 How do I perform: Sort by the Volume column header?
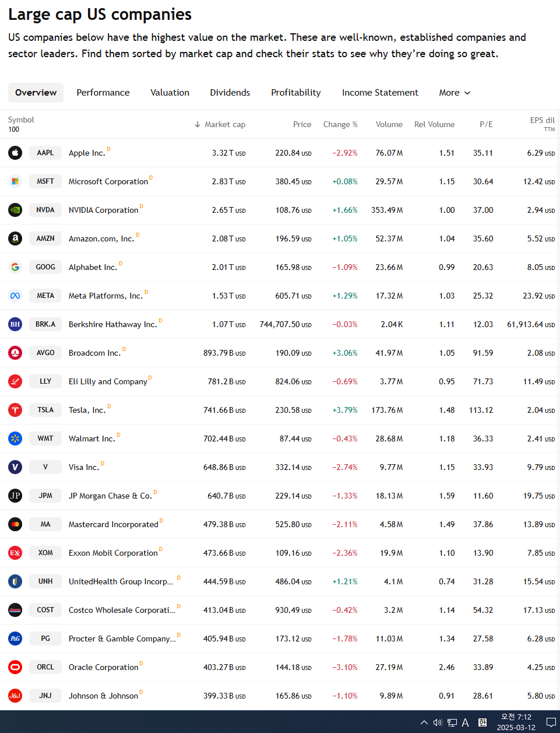(389, 124)
